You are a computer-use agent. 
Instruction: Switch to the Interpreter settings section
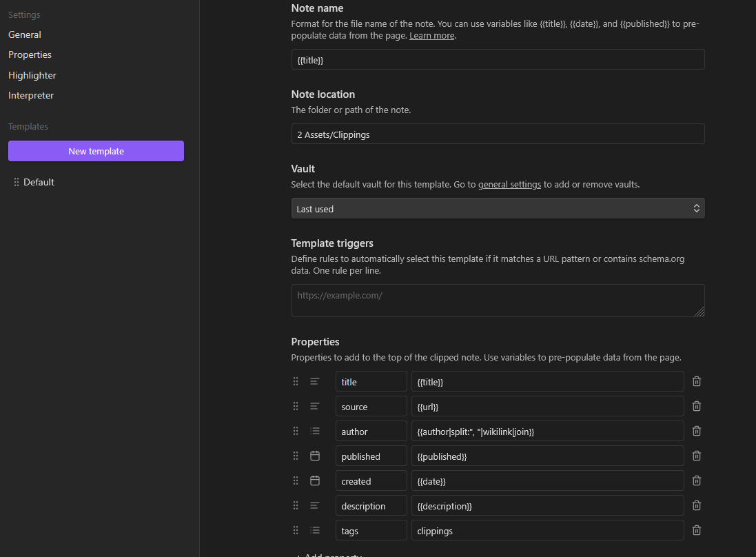pos(30,95)
